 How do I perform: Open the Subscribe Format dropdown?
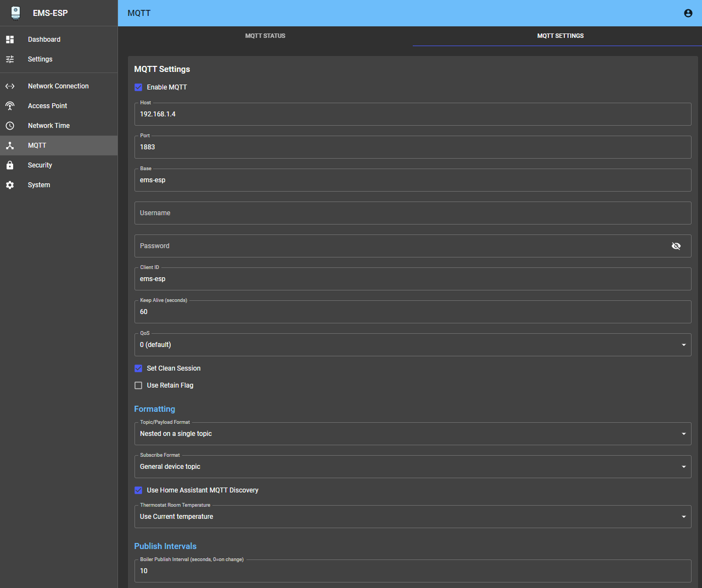[412, 467]
